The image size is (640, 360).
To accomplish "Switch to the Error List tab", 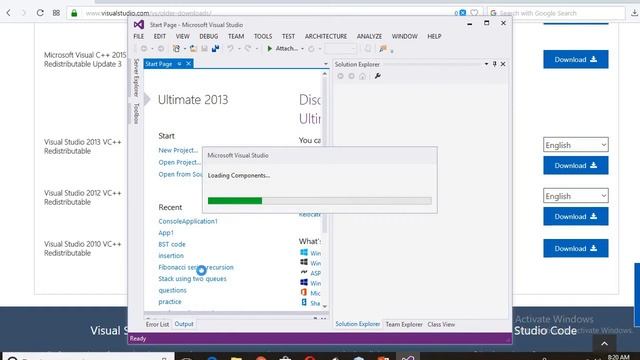I will click(x=157, y=324).
